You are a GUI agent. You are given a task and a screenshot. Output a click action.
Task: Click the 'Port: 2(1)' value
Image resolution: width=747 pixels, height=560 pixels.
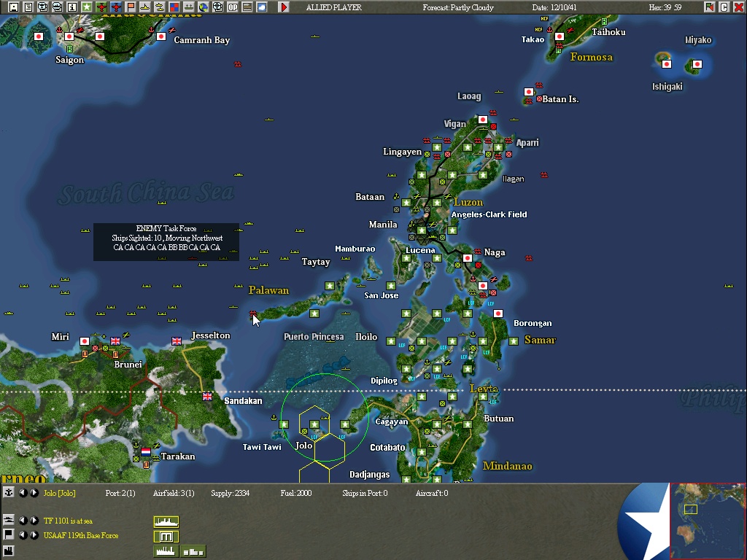120,493
